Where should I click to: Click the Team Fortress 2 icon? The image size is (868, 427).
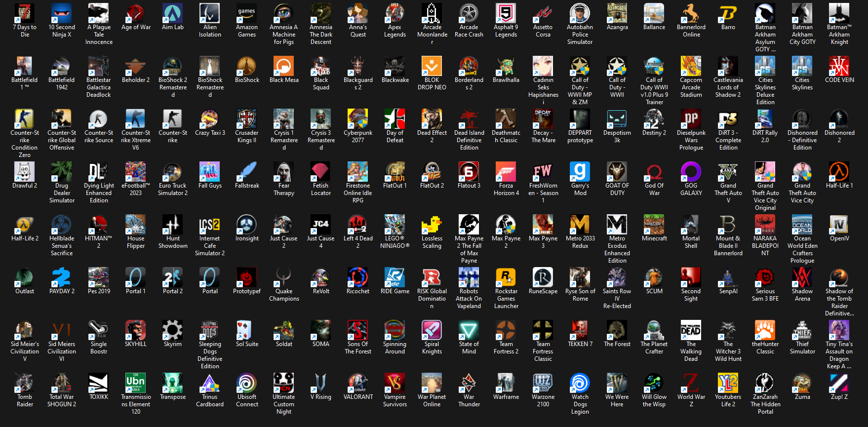tap(506, 330)
